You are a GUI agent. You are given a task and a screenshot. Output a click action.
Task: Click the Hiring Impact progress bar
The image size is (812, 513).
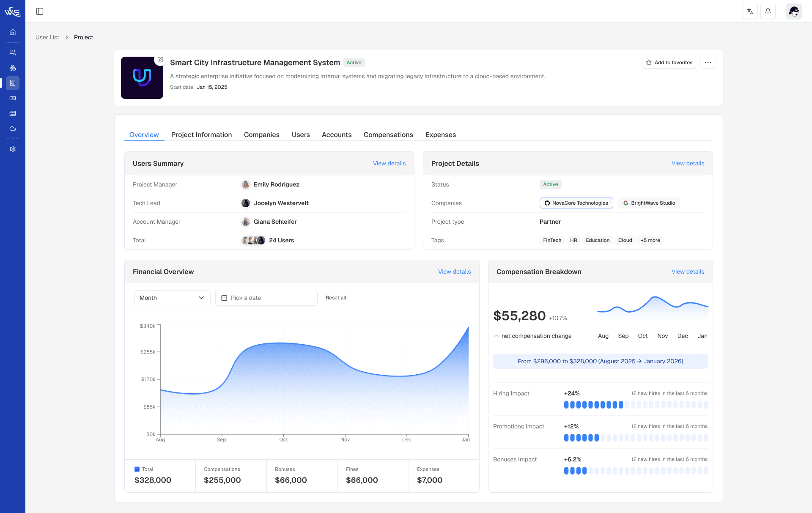pyautogui.click(x=636, y=405)
